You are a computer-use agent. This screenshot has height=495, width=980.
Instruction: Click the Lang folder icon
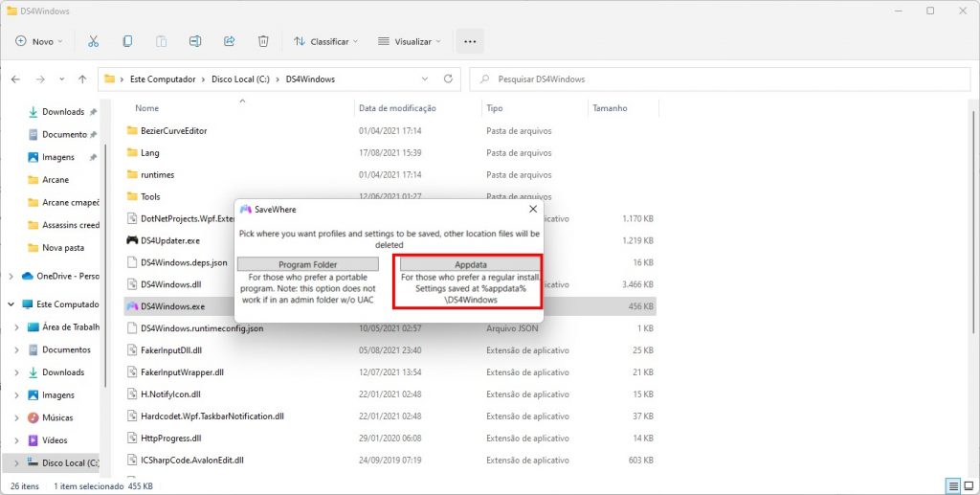click(132, 152)
